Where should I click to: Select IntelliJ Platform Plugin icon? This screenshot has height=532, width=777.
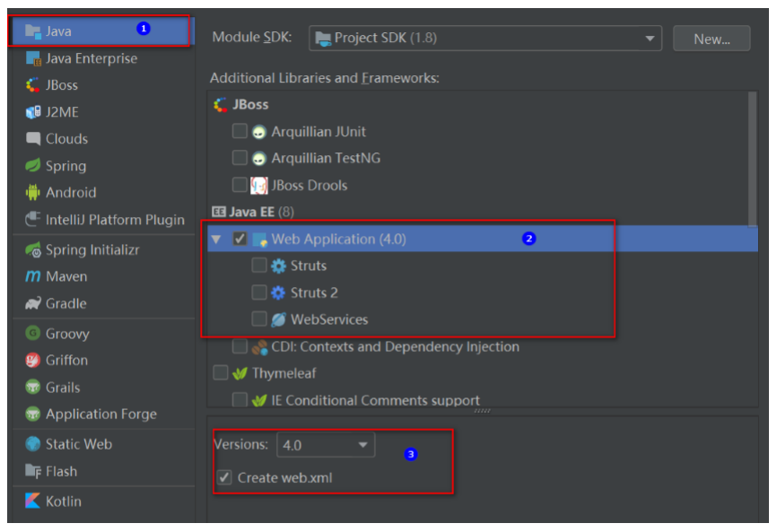pyautogui.click(x=33, y=219)
